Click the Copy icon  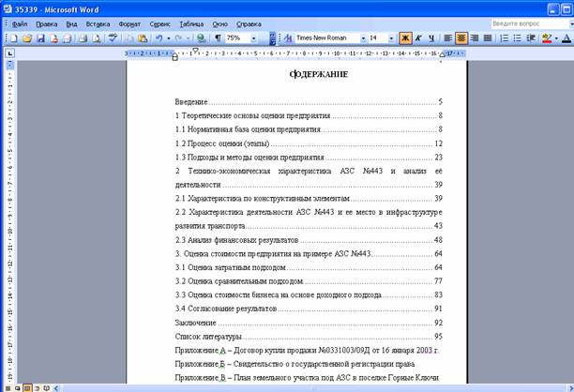click(x=129, y=38)
